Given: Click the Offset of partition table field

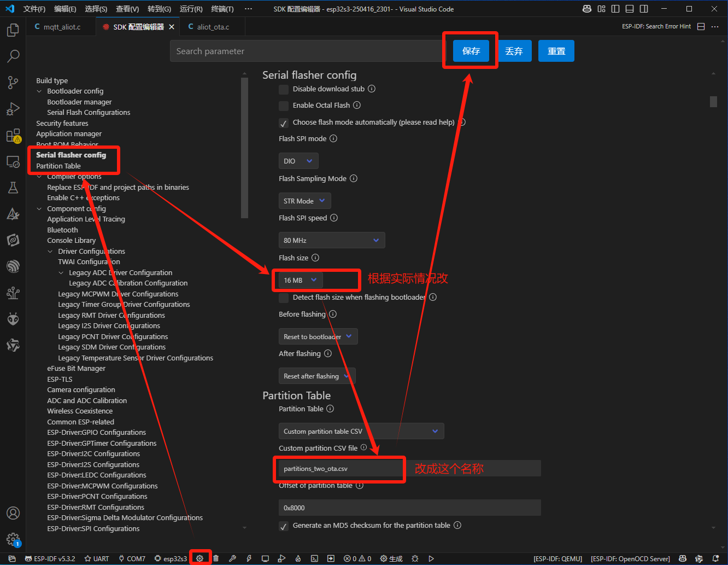Looking at the screenshot, I should (x=410, y=508).
